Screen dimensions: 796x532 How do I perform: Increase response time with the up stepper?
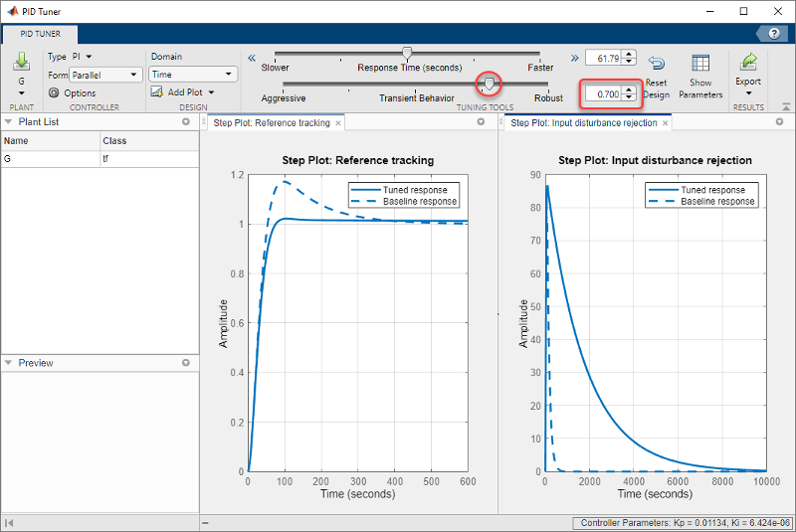tap(629, 55)
